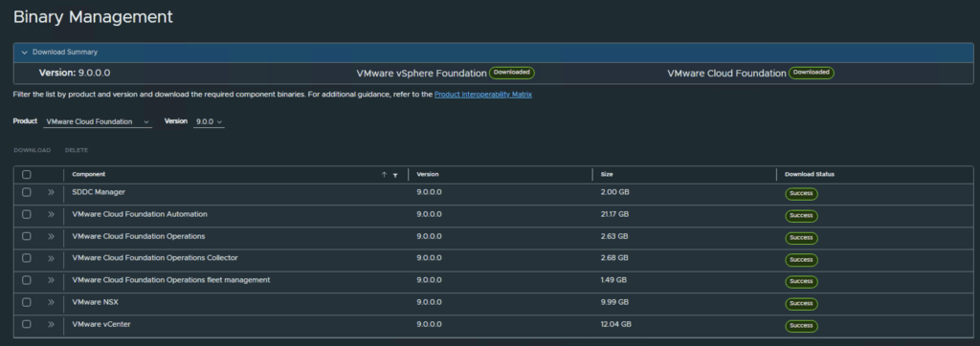Viewport: 980px width, 346px height.
Task: Click the VMware vCenter component name
Action: click(101, 324)
